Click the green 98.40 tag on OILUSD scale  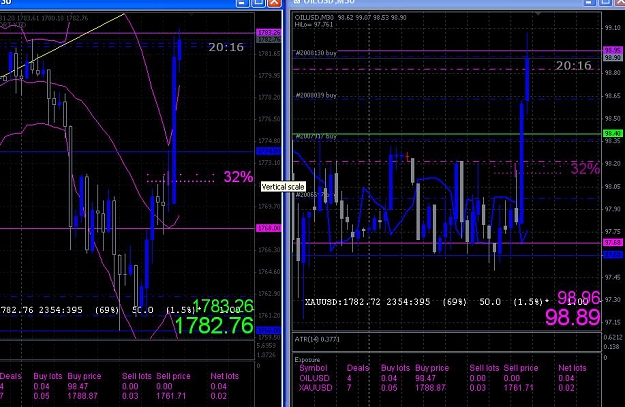[x=612, y=133]
